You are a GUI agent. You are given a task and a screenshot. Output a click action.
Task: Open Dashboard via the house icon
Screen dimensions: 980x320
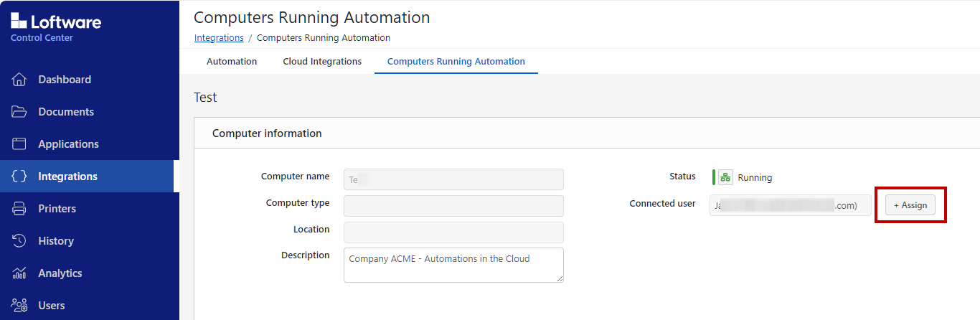coord(19,80)
